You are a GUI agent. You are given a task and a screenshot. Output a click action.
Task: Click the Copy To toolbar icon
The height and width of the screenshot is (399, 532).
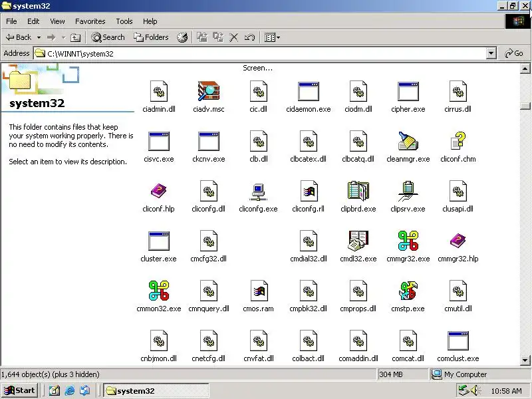tap(218, 37)
